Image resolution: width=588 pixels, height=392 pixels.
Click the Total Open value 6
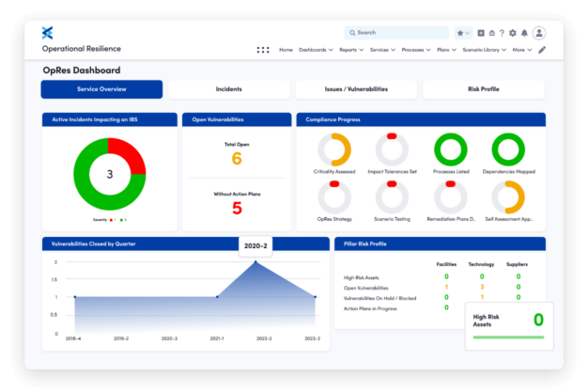coord(237,159)
